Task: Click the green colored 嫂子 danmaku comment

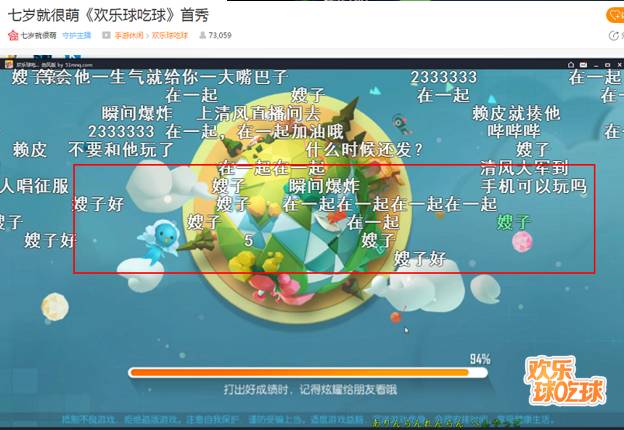Action: point(514,222)
